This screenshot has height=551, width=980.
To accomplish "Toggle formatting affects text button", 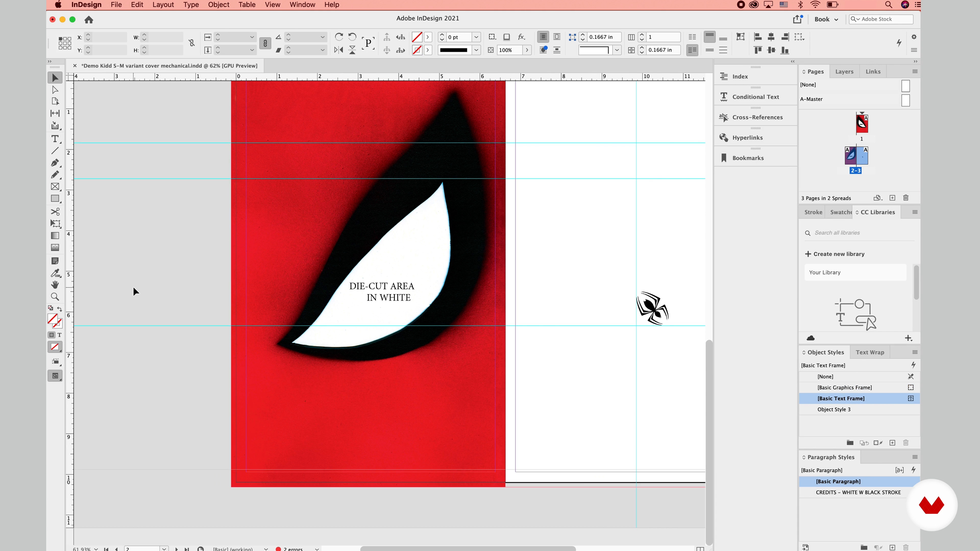I will click(59, 335).
